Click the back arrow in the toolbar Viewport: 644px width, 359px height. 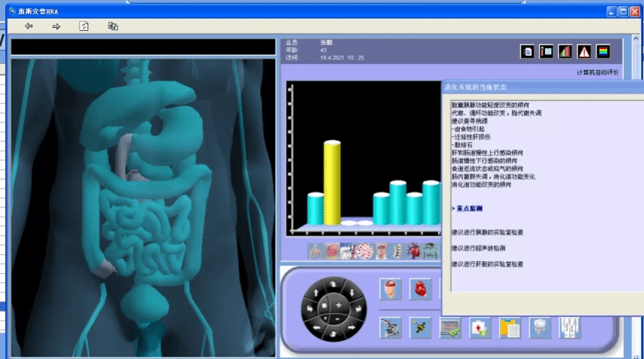[x=29, y=26]
